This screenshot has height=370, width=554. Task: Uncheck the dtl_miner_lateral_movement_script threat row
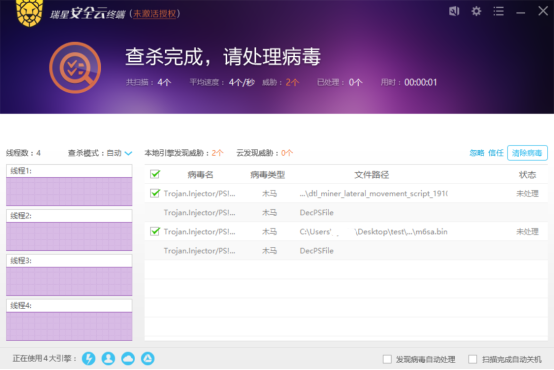[x=155, y=193]
